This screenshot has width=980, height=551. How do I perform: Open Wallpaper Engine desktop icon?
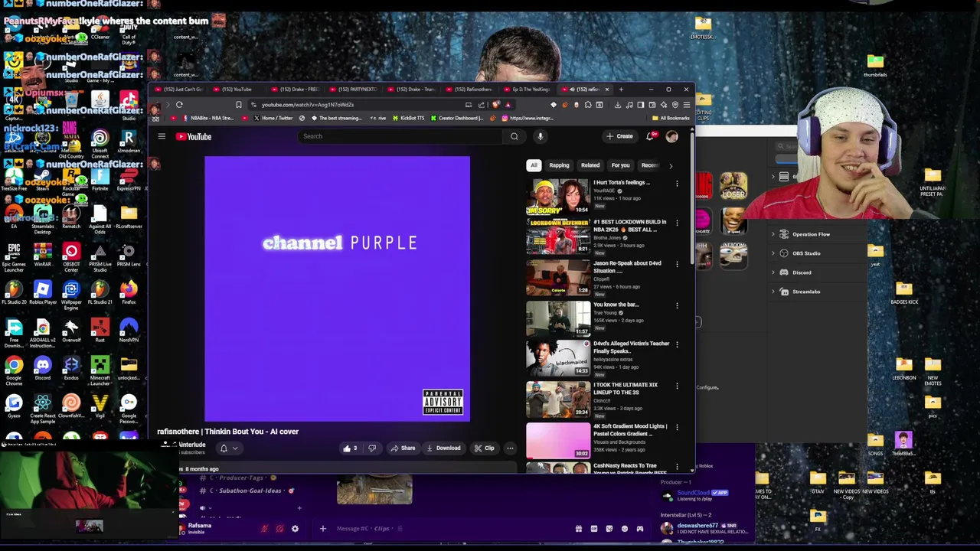pos(71,295)
